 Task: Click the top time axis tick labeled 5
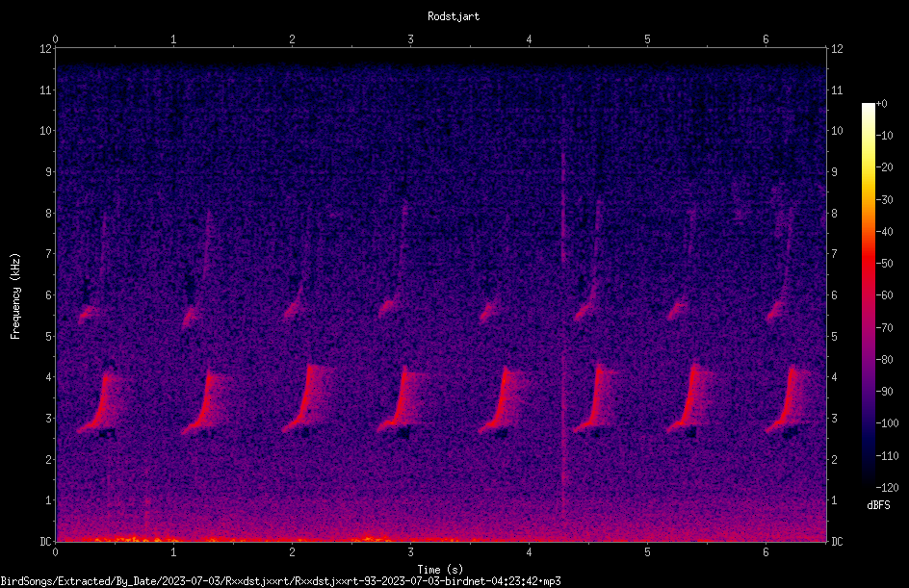pyautogui.click(x=647, y=39)
